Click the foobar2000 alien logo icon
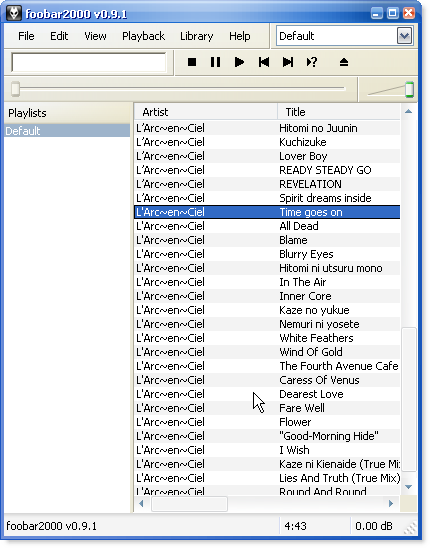This screenshot has height=548, width=430. [14, 13]
